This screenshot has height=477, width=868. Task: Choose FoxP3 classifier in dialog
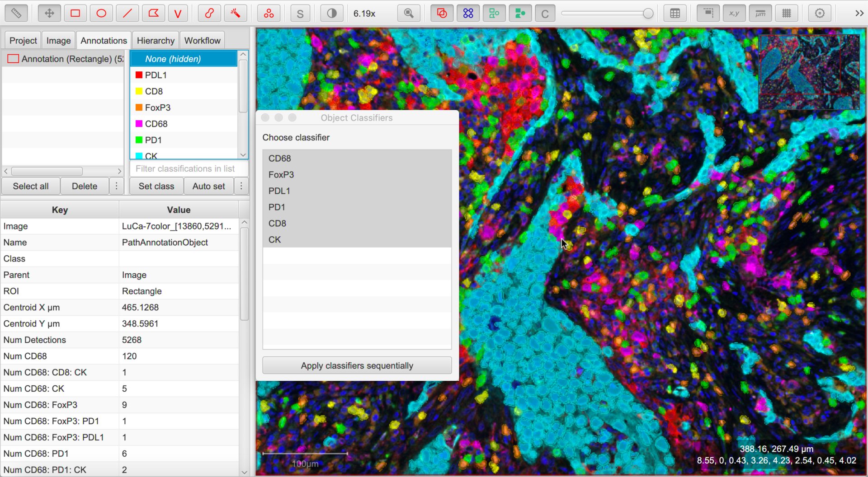(357, 175)
